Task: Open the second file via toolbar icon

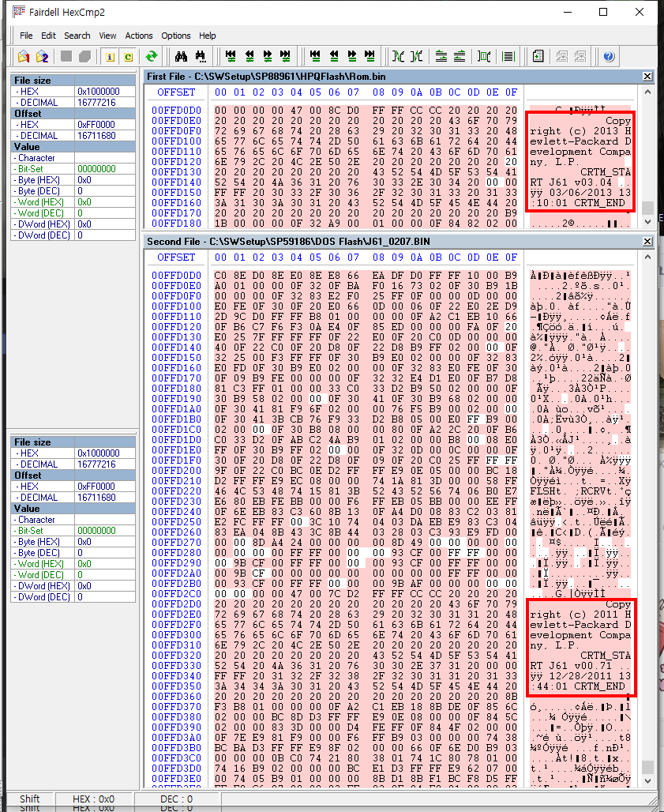Action: 42,56
